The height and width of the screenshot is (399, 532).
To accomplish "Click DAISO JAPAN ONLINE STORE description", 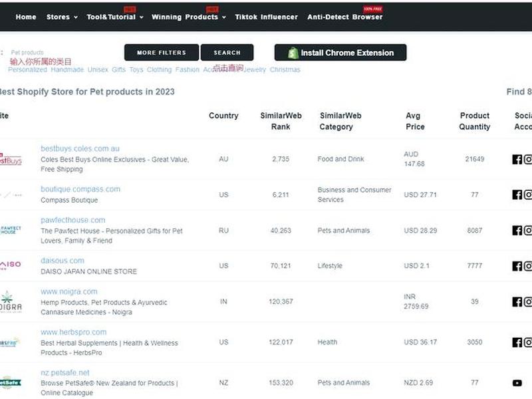I will pos(88,271).
